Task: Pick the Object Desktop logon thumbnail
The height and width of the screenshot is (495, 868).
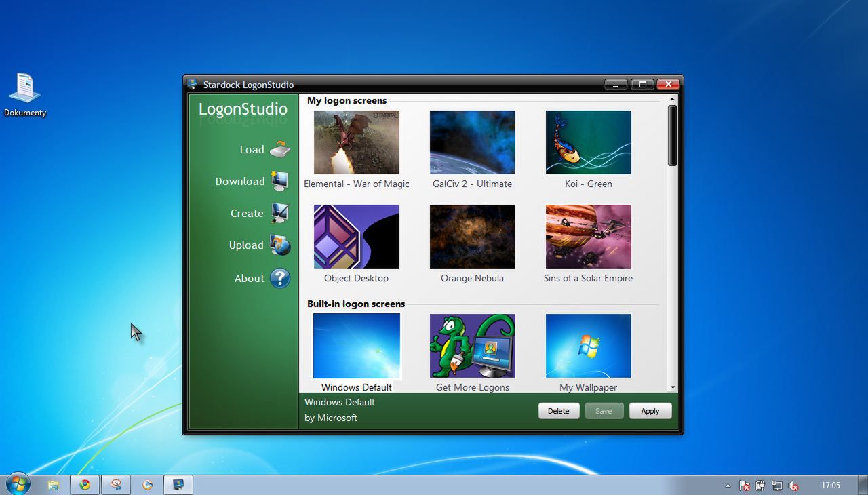Action: [x=357, y=237]
